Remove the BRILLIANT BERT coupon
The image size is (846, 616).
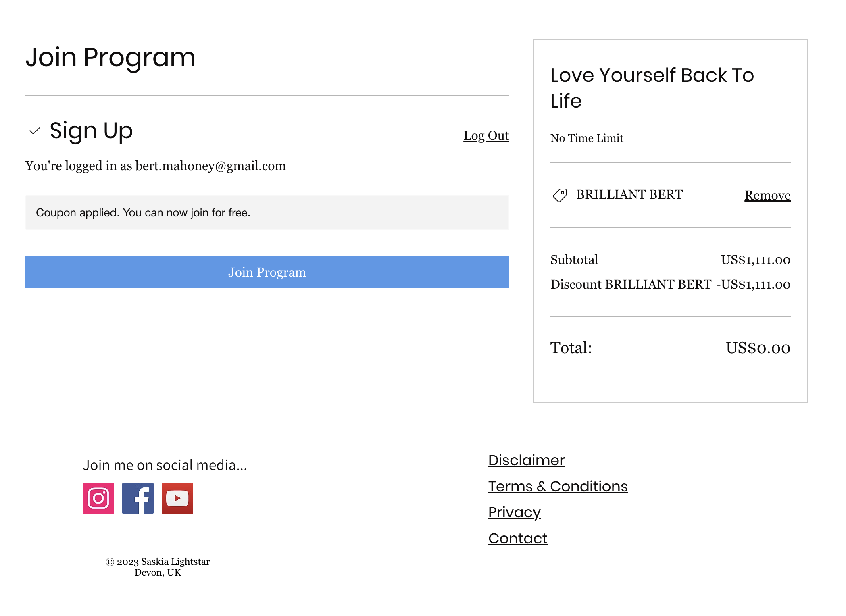click(x=767, y=195)
